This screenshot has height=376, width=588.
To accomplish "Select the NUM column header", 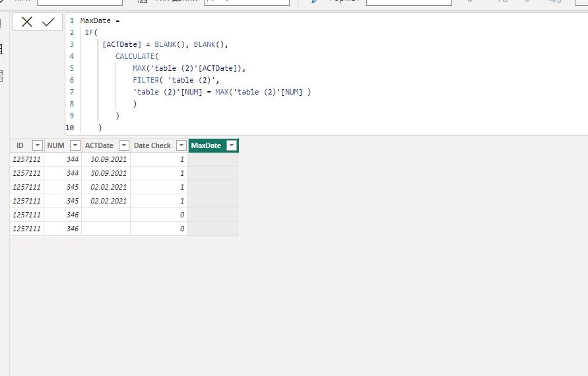I will [x=56, y=145].
